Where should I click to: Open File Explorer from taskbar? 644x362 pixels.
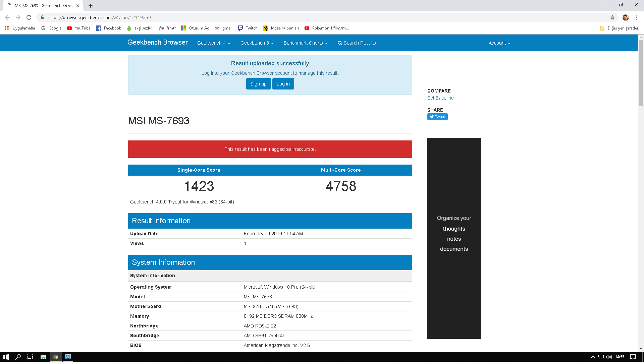[43, 357]
